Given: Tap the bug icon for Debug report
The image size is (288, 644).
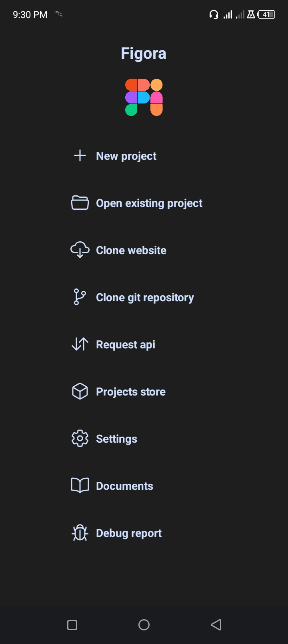Looking at the screenshot, I should pos(80,533).
